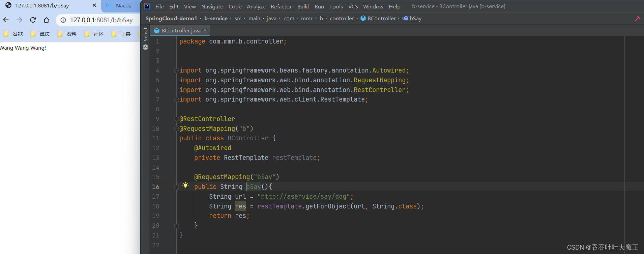Image resolution: width=644 pixels, height=254 pixels.
Task: Close the 127.0.0.1:8081/b/bSay browser tab
Action: [x=94, y=5]
